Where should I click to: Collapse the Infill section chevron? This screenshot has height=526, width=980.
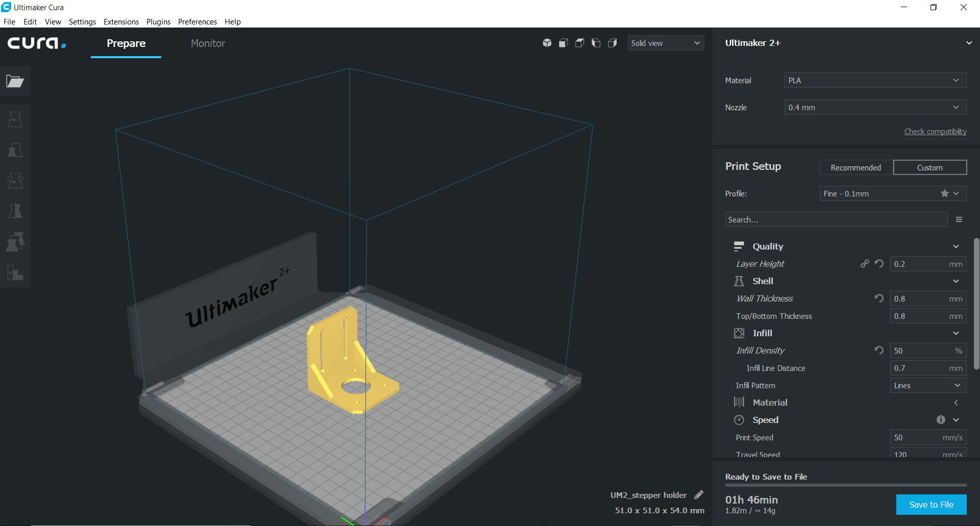pyautogui.click(x=956, y=333)
